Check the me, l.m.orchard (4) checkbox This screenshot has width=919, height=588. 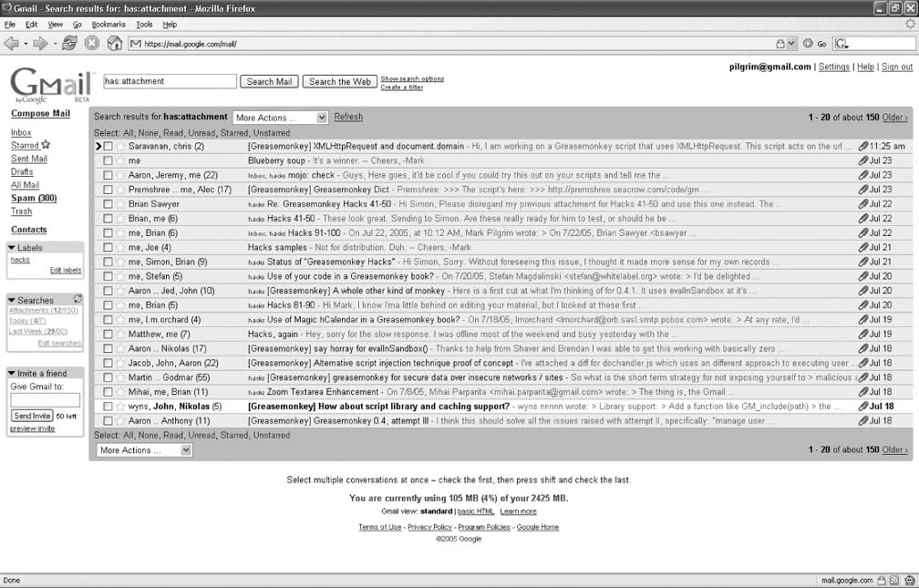pos(108,319)
